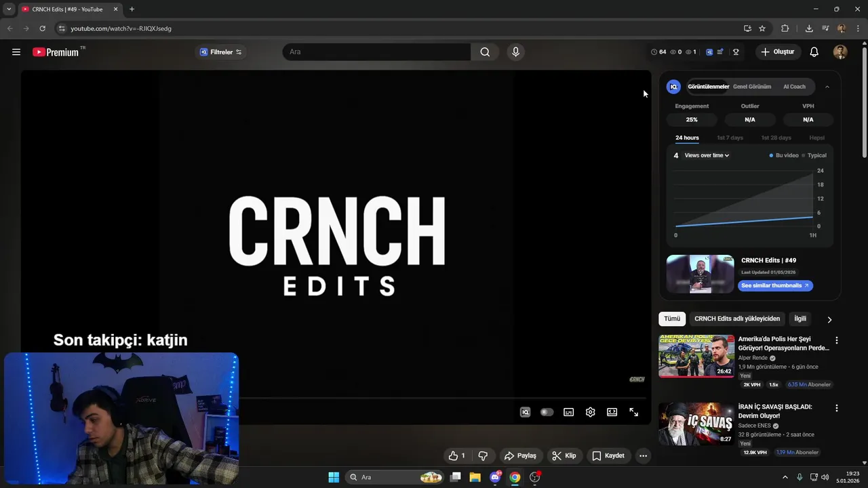Toggle the Typical legend series
868x488 pixels.
tap(814, 155)
